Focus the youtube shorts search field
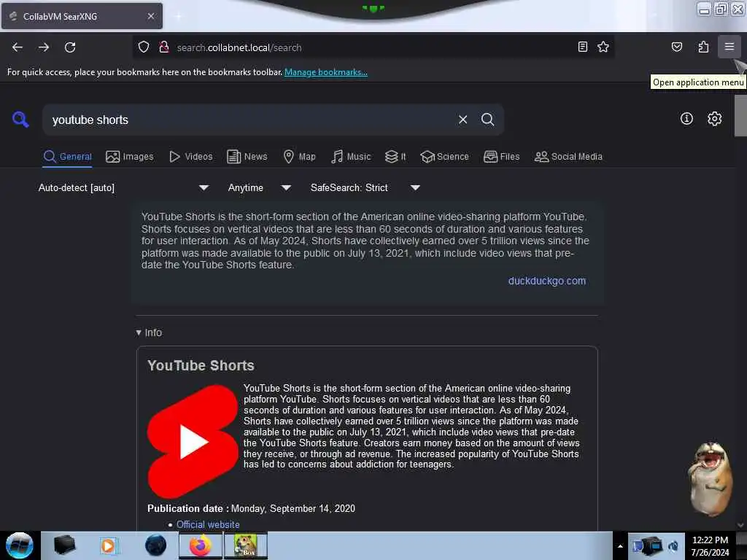Image resolution: width=747 pixels, height=560 pixels. pyautogui.click(x=250, y=120)
